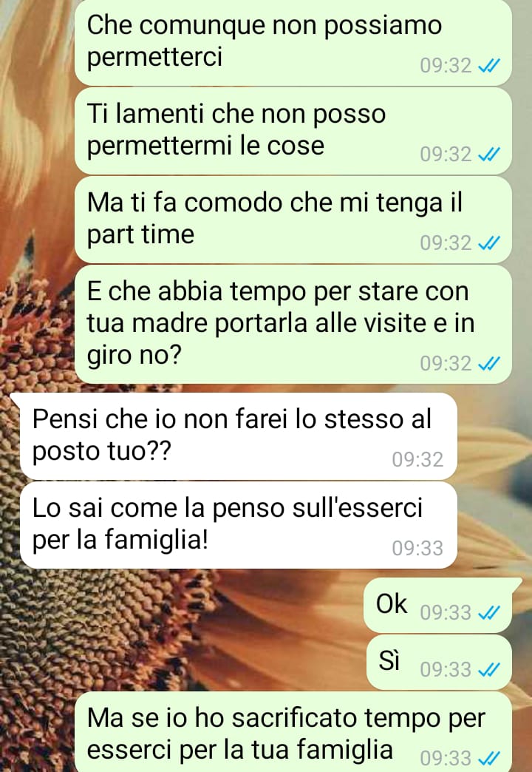
Task: Tap read ticks on 'sacrificato tempo' message
Action: click(x=489, y=758)
